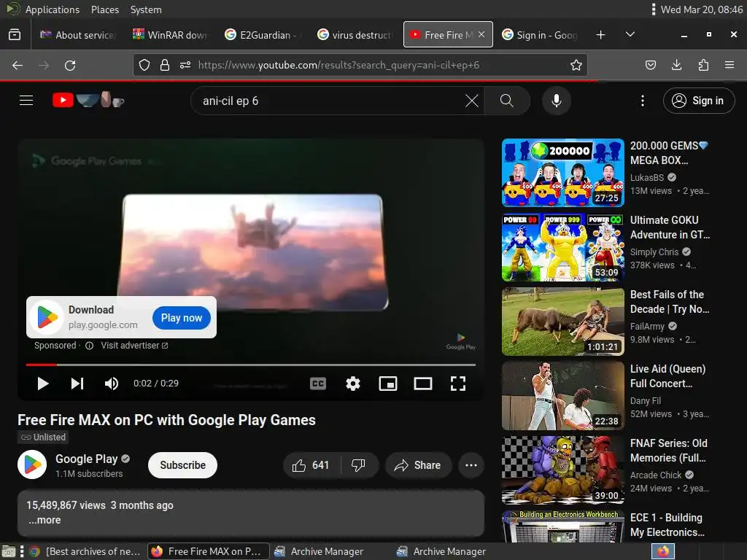Open player settings gear
This screenshot has height=560, width=747.
point(353,384)
